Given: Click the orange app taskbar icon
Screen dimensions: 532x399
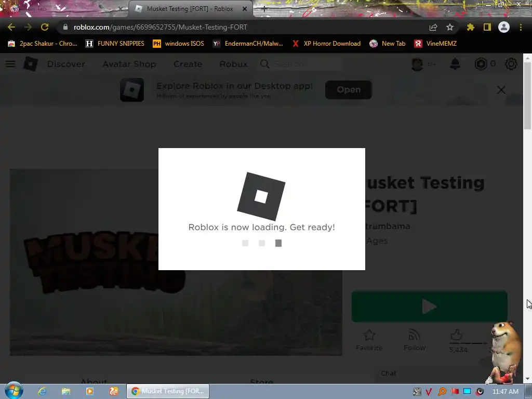Looking at the screenshot, I should tap(114, 391).
